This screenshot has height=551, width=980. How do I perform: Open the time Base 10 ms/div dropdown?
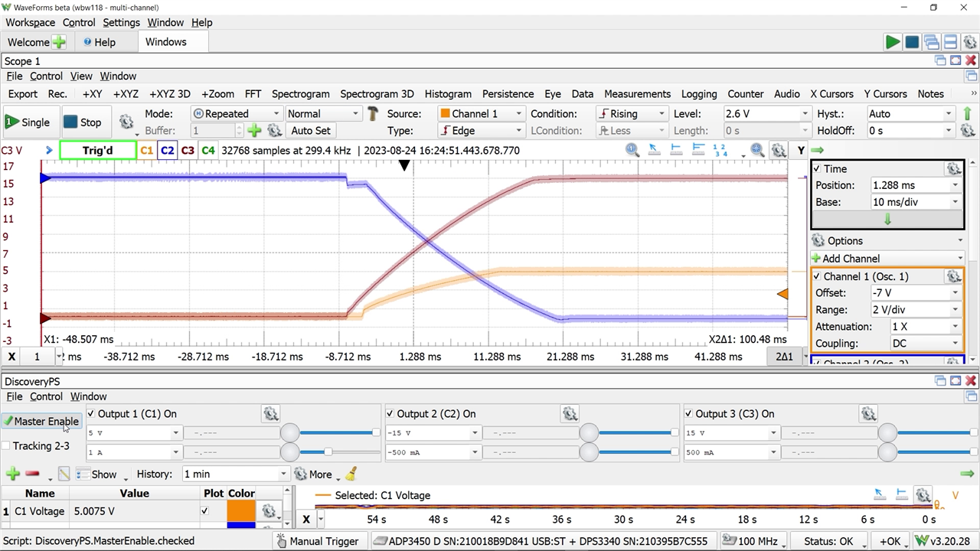click(915, 202)
